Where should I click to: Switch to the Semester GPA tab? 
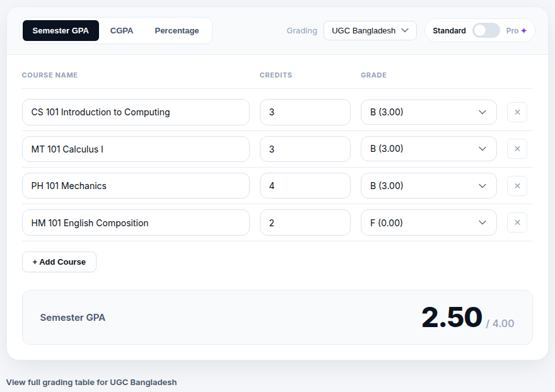click(61, 31)
